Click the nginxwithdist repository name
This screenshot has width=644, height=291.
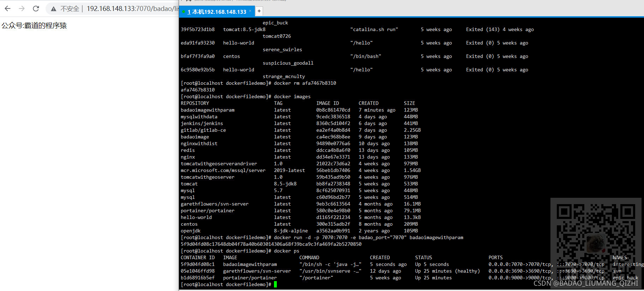pyautogui.click(x=199, y=143)
